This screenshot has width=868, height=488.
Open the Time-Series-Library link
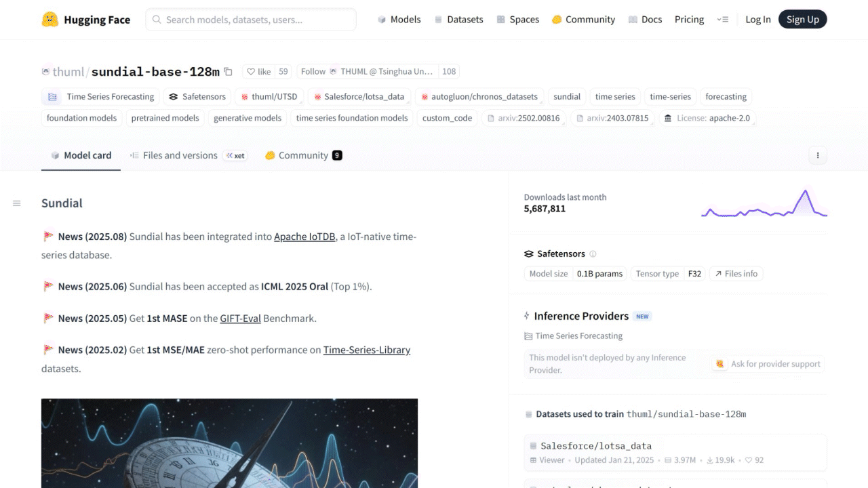[x=367, y=350]
